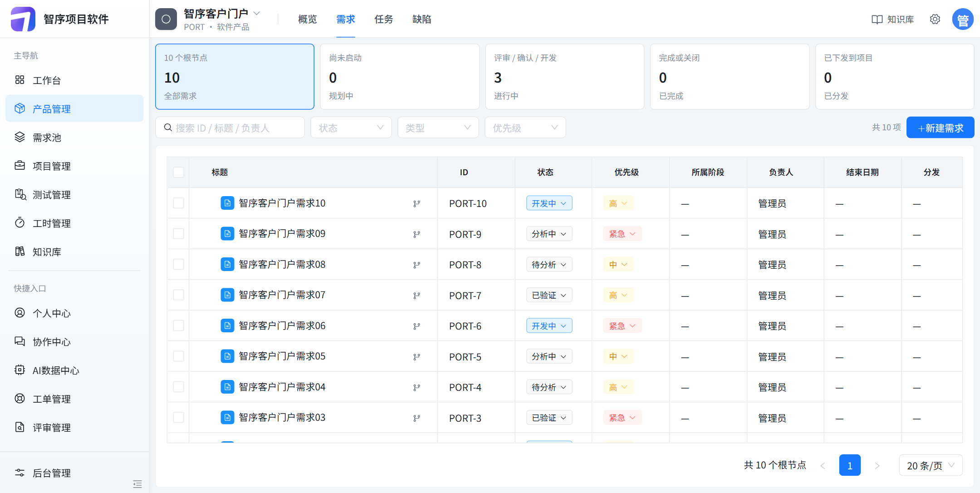Click the 工时管理 timer icon
Viewport: 980px width, 493px height.
[x=20, y=223]
